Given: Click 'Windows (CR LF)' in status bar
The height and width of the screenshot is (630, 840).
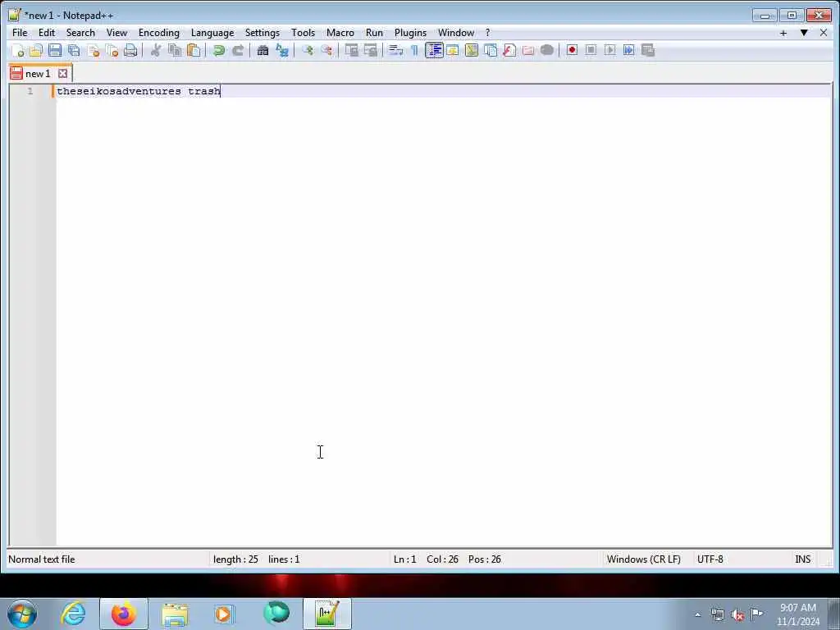Looking at the screenshot, I should pyautogui.click(x=643, y=559).
